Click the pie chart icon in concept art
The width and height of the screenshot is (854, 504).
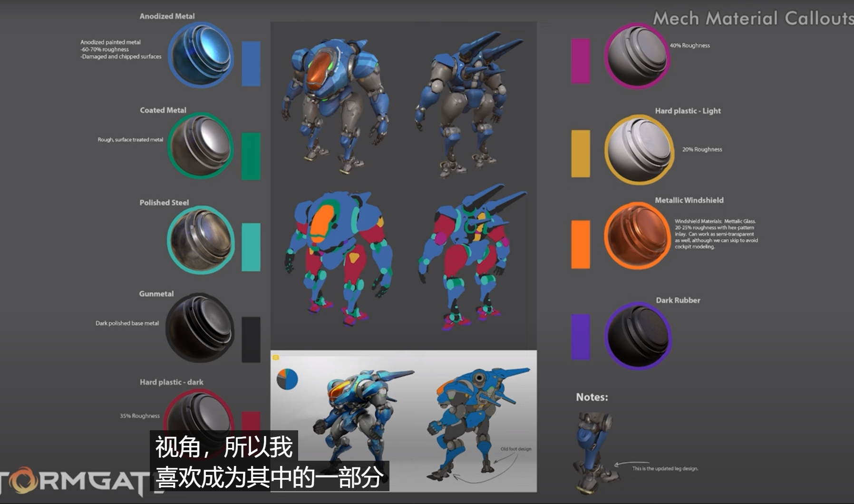[x=287, y=379]
